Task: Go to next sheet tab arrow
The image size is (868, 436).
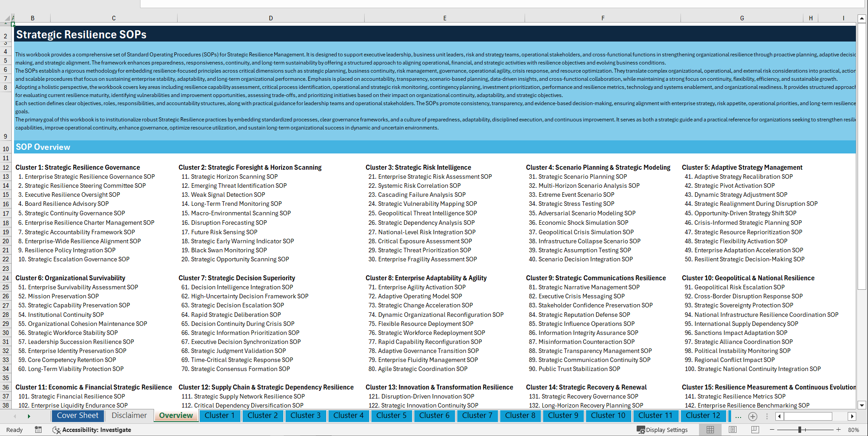Action: (29, 416)
